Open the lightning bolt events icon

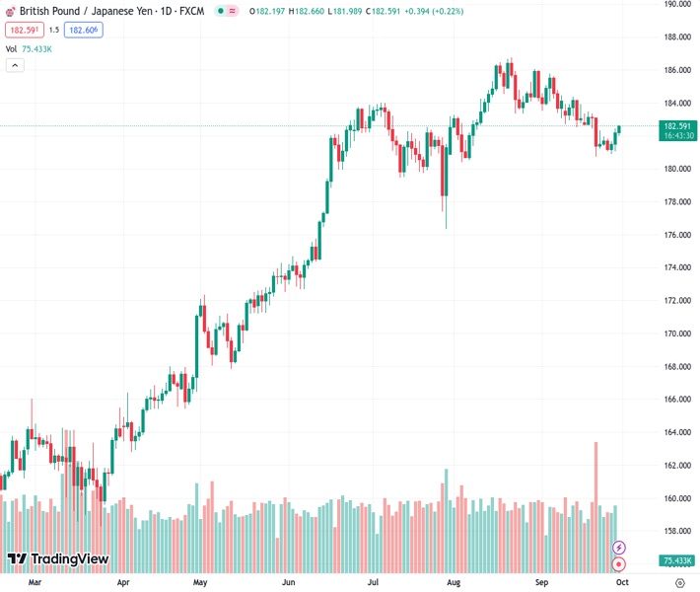(618, 548)
